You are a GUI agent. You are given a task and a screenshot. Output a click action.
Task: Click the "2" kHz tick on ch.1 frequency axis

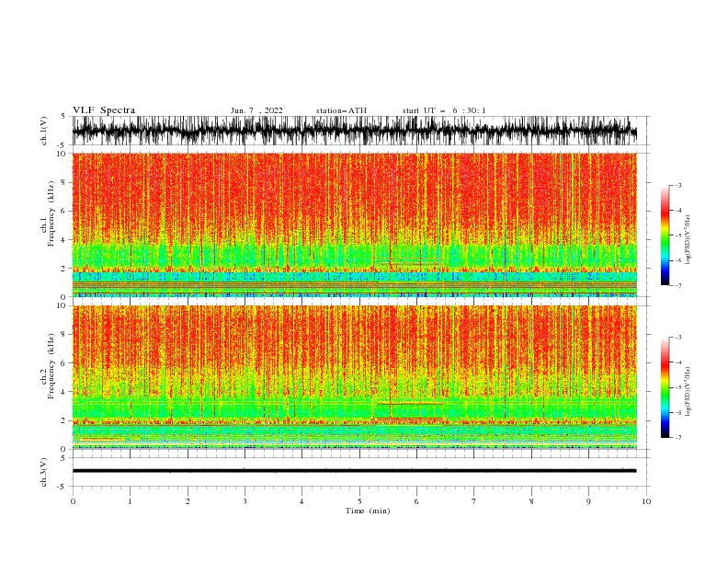64,268
